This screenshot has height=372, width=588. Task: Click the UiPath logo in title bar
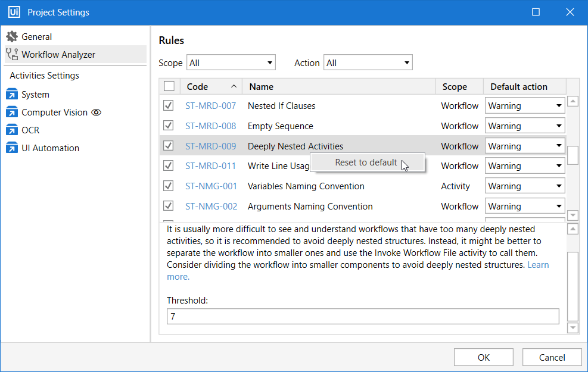(14, 12)
